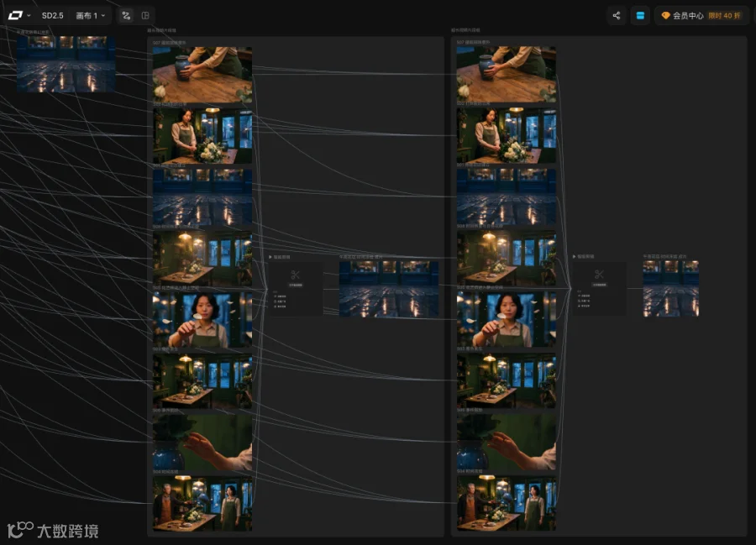756x545 pixels.
Task: Click the share icon
Action: [617, 15]
